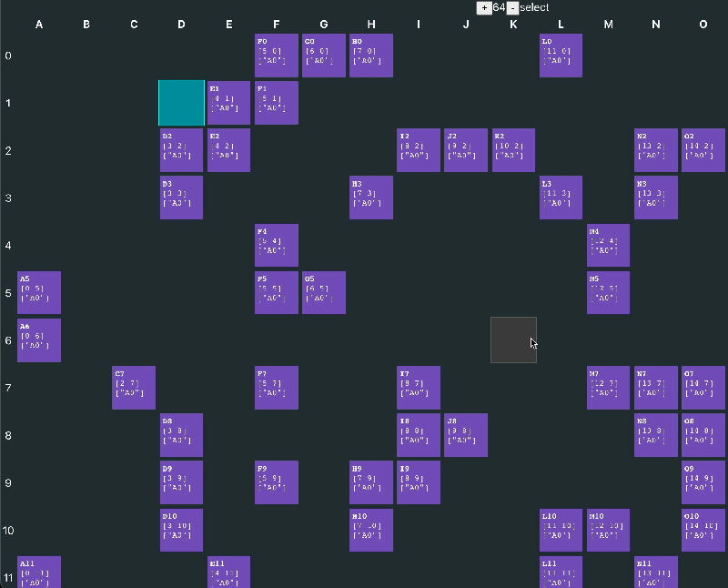Click the empty gray cell near row 6
The image size is (728, 588).
tap(513, 340)
